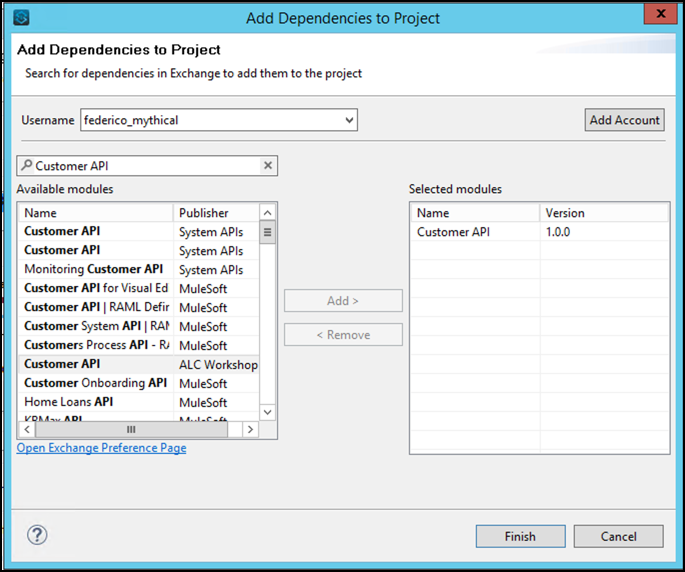
Task: Click the Name column header in Available modules
Action: (x=96, y=213)
